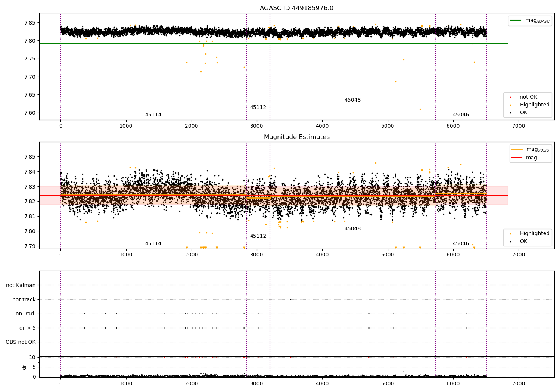Select the mag OBSID legend label
This screenshot has width=560, height=392.
538,149
